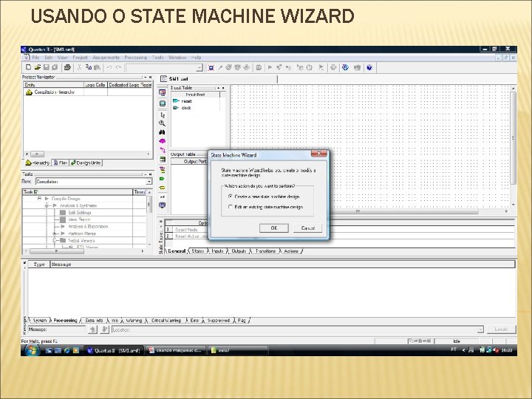Select Create a new state machine design
Screen dimensions: 532x399
[264, 197]
